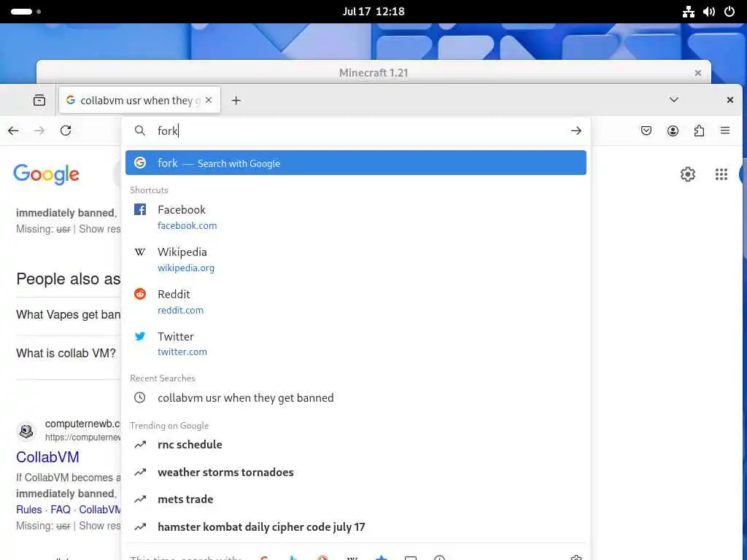The width and height of the screenshot is (747, 560).
Task: Open the GNOME Activities overview pill
Action: (x=26, y=12)
